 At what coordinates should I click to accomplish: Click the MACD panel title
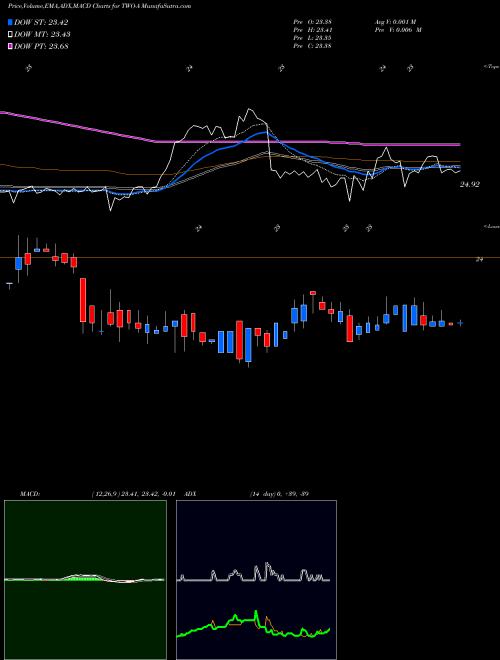coord(30,494)
